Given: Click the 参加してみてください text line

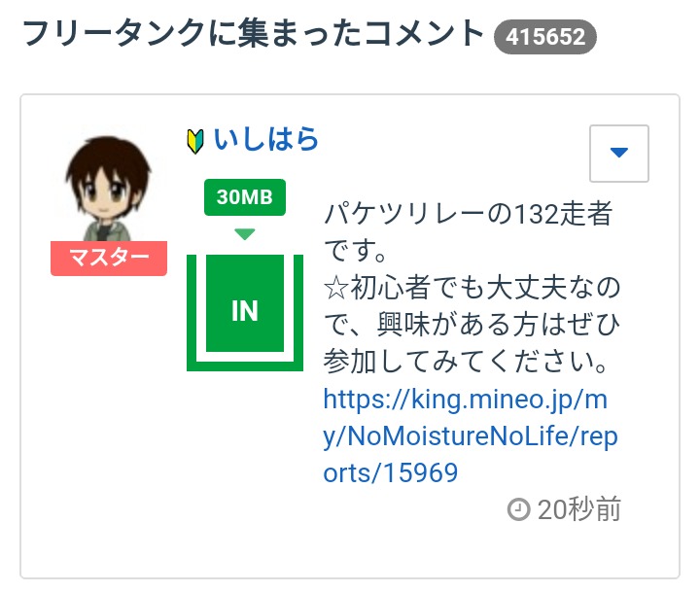Looking at the screenshot, I should click(465, 362).
